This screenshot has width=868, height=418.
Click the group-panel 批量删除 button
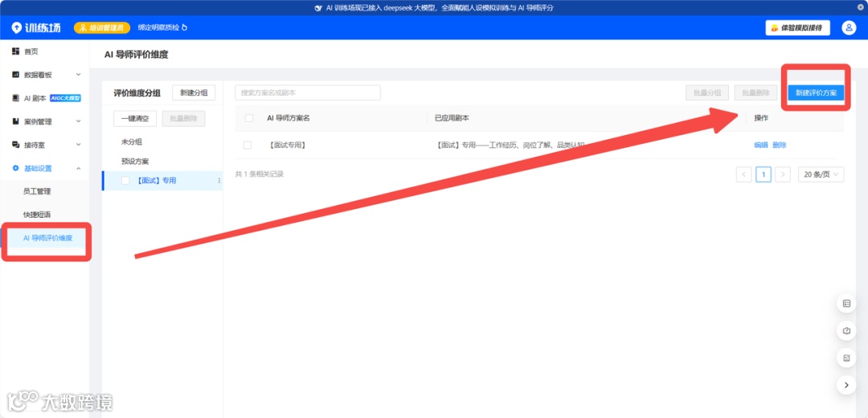[x=183, y=118]
